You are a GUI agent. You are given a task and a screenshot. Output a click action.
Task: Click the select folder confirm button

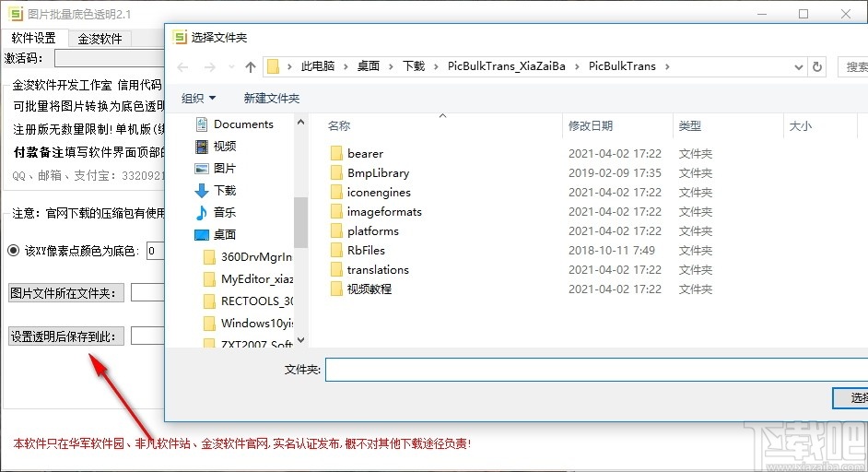pyautogui.click(x=850, y=397)
